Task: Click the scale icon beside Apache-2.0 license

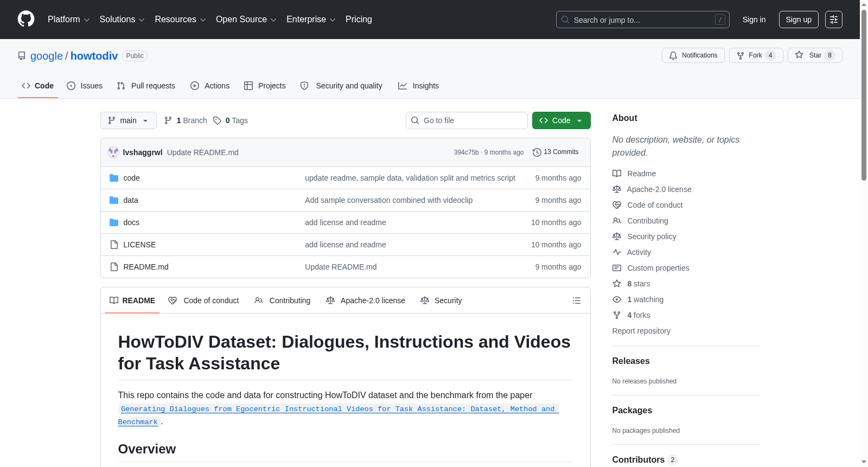Action: pos(617,189)
